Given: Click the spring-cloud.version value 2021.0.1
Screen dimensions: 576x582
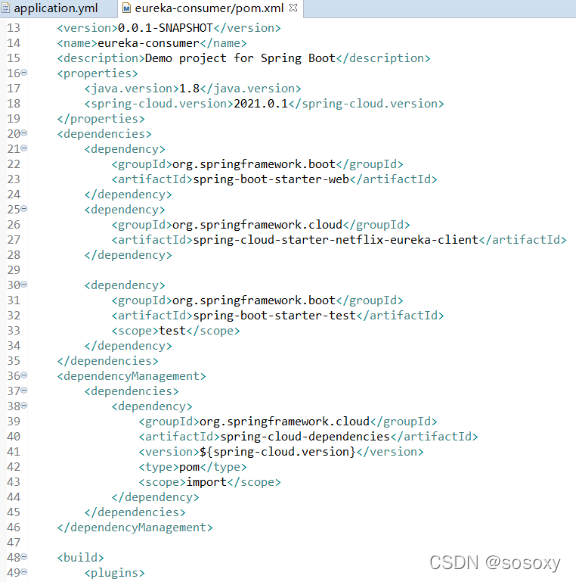Looking at the screenshot, I should point(261,104).
